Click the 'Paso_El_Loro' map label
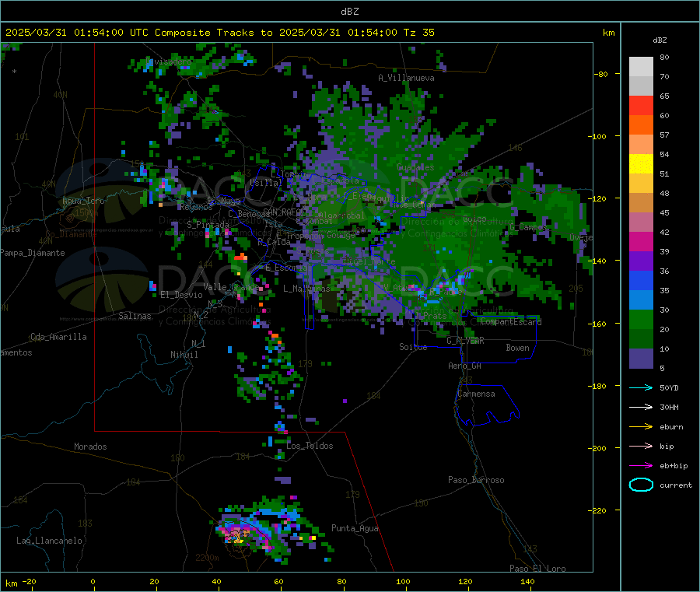Image resolution: width=700 pixels, height=592 pixels. [x=537, y=569]
